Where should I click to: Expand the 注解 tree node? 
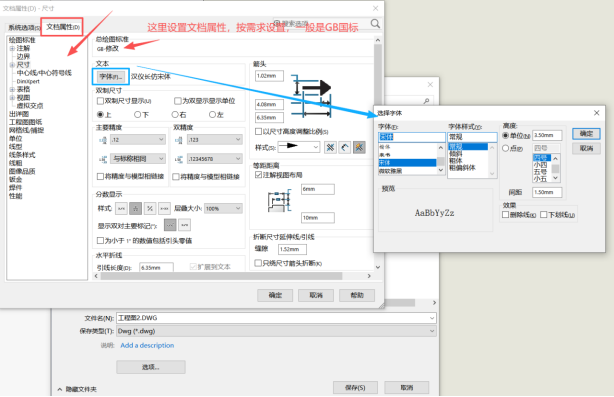[x=12, y=49]
